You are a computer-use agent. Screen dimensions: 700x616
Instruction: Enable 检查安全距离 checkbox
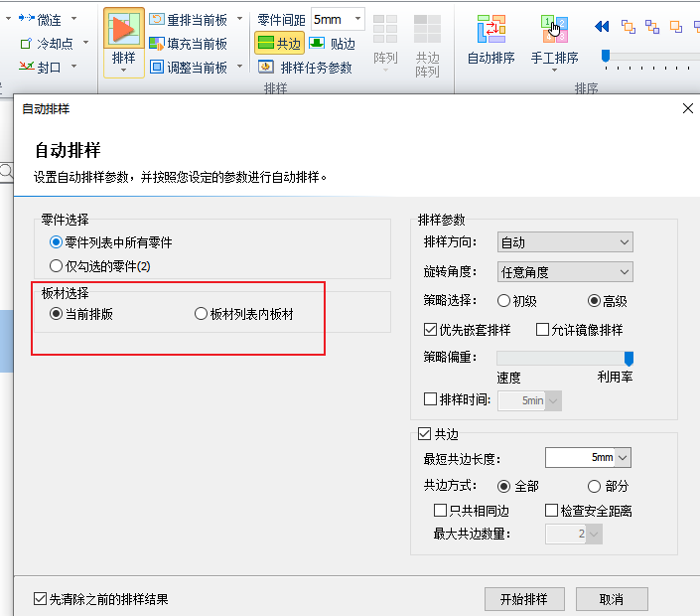click(551, 510)
